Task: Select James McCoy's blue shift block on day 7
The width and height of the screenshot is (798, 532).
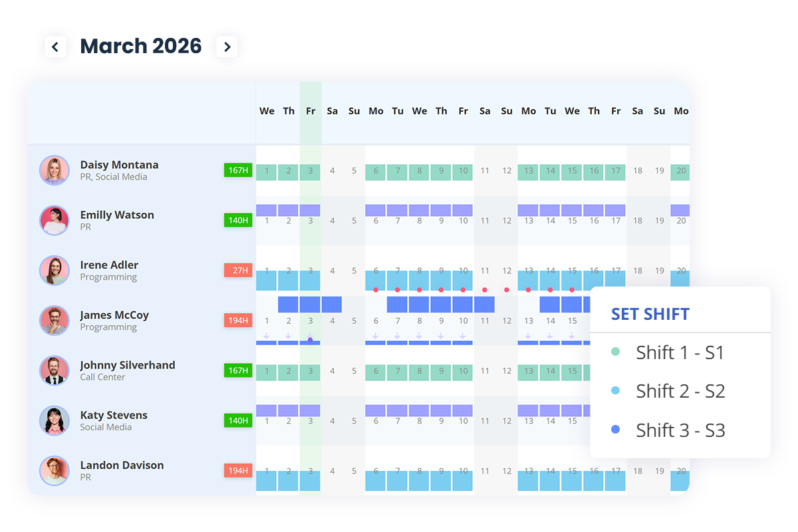Action: click(397, 305)
